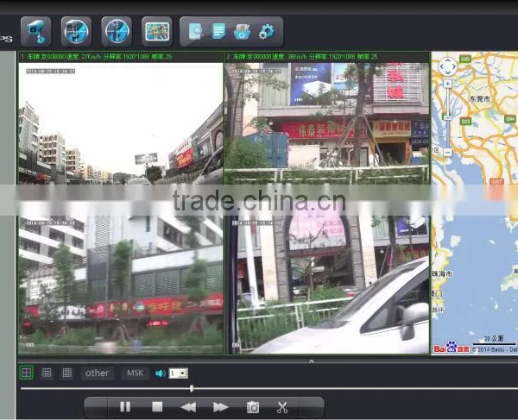The width and height of the screenshot is (518, 420).
Task: Zoom out the map with minus button
Action: click(447, 152)
